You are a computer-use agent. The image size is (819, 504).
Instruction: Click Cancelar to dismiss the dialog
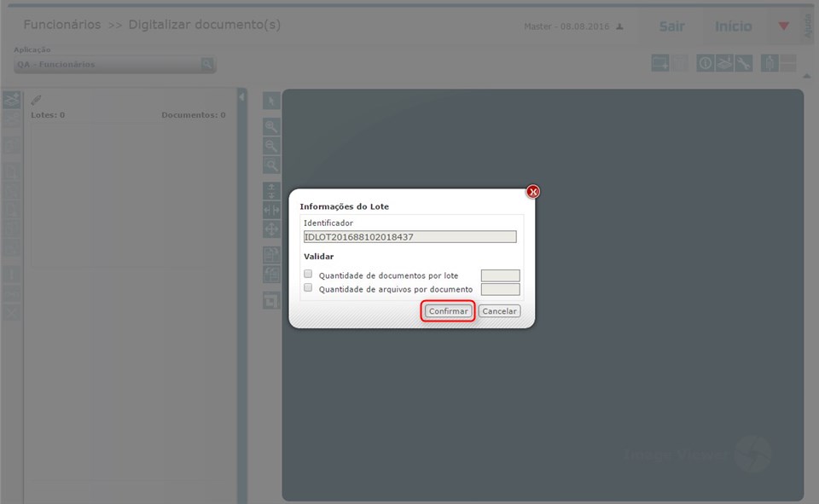(498, 310)
